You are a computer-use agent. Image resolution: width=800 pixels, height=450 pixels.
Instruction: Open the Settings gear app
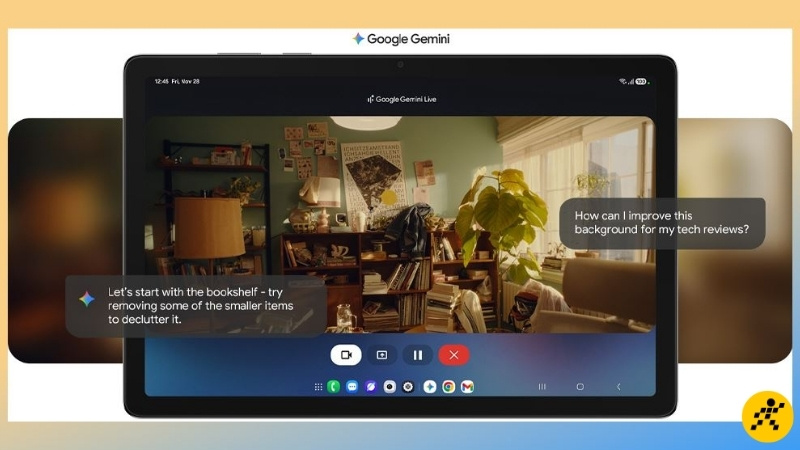coord(408,387)
